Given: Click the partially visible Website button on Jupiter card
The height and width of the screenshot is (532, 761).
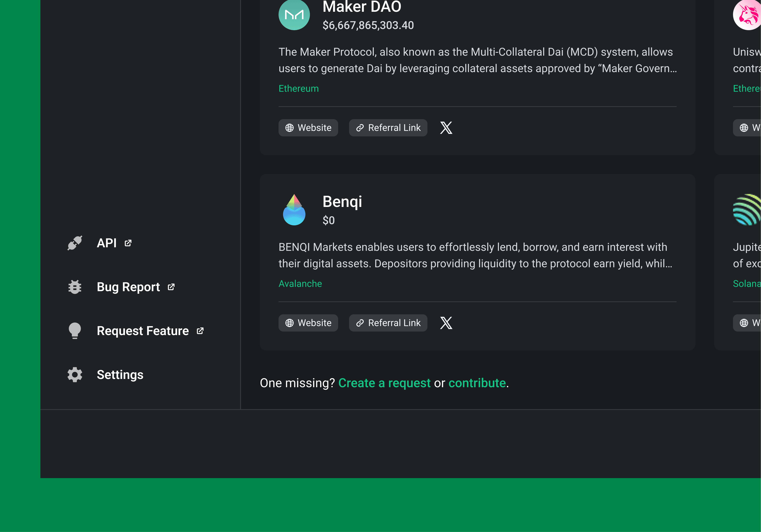Looking at the screenshot, I should pyautogui.click(x=747, y=323).
